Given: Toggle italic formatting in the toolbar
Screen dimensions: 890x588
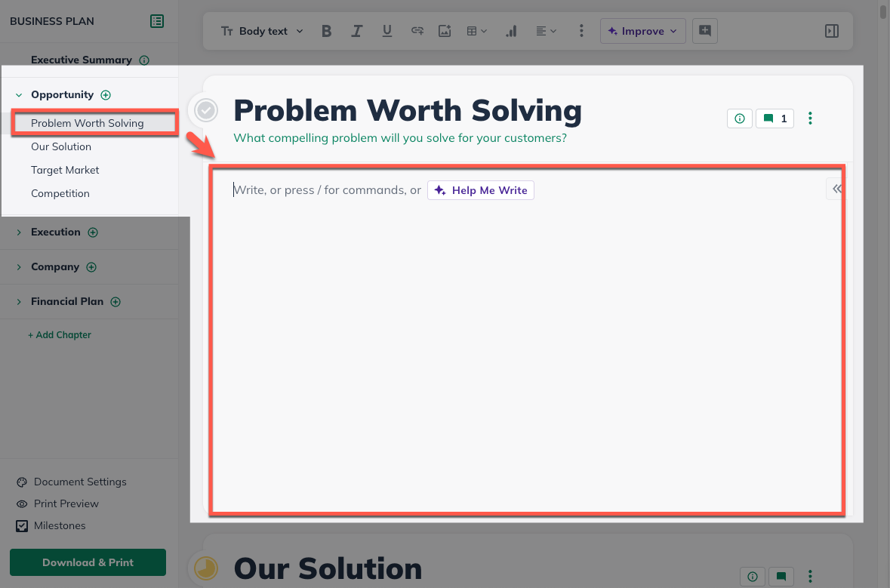Looking at the screenshot, I should coord(356,31).
